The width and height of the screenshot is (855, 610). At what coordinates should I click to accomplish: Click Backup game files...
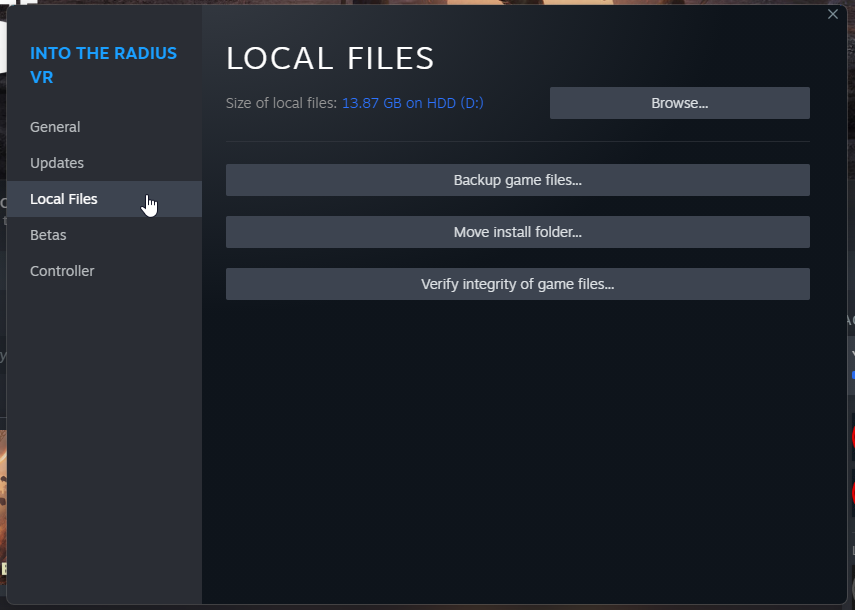pos(517,180)
